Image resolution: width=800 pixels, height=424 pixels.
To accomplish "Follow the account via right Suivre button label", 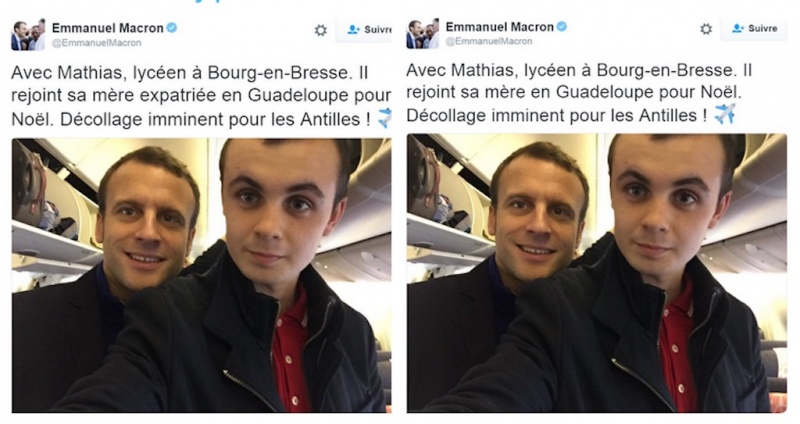I will 763,29.
